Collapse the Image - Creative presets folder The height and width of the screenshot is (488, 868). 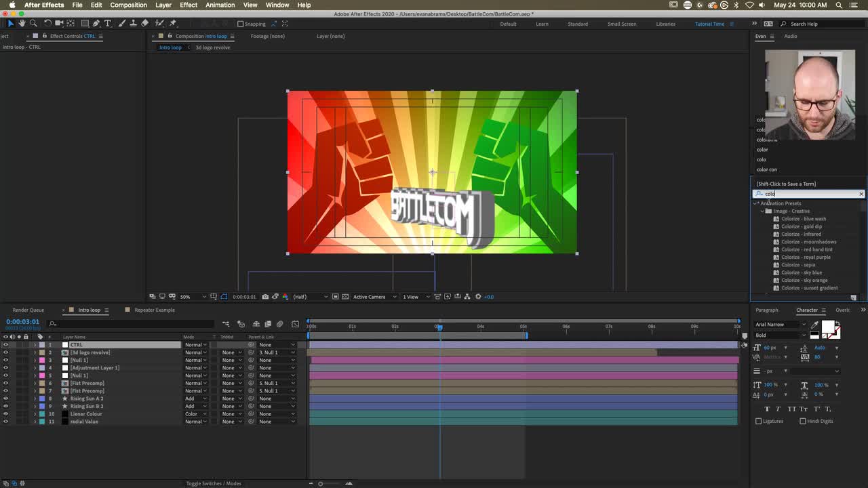pos(762,211)
